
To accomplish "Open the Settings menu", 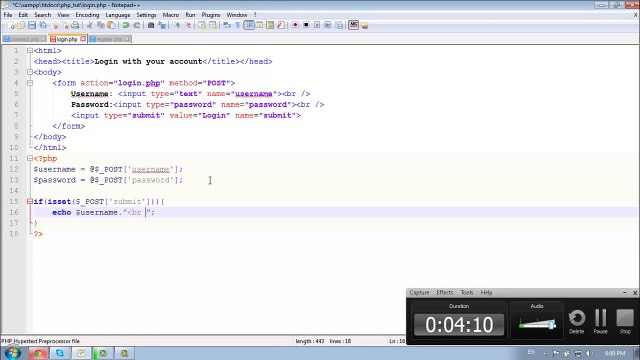I will (146, 15).
